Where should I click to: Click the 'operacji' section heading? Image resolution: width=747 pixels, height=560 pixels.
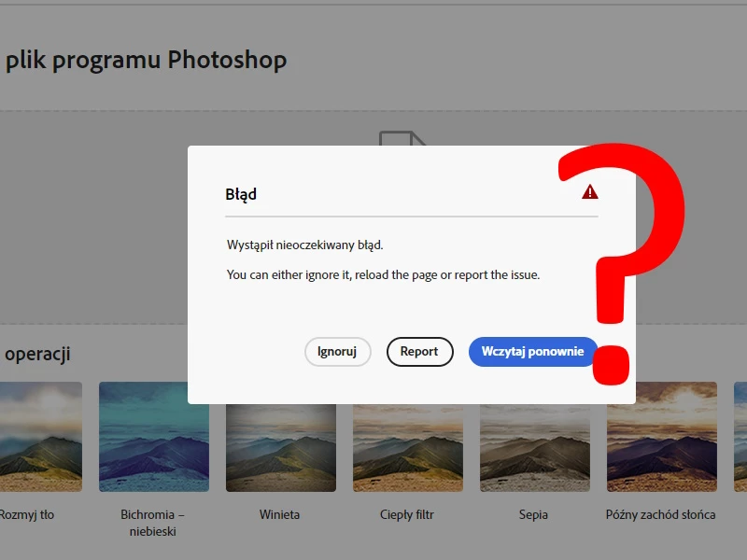click(x=37, y=355)
